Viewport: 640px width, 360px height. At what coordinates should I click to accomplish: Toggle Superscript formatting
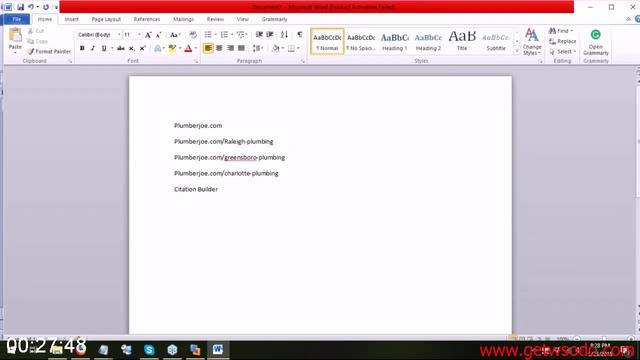[142, 49]
